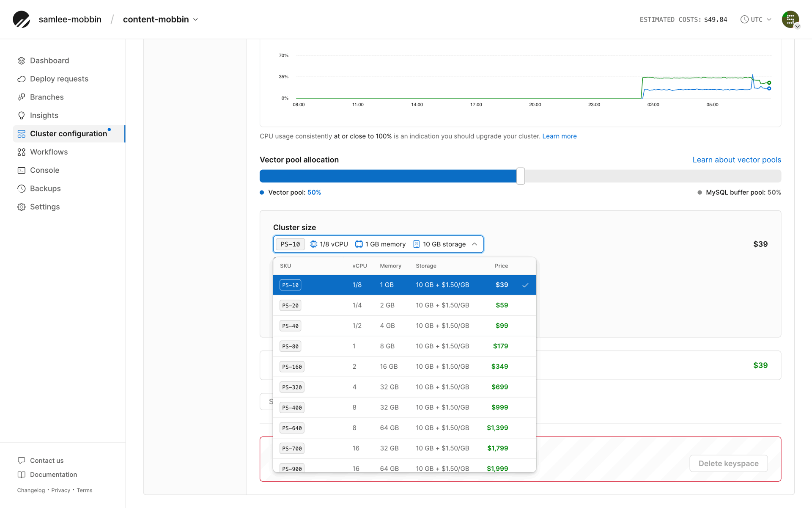Image resolution: width=812 pixels, height=508 pixels.
Task: Open the Workflows page
Action: [x=49, y=152]
